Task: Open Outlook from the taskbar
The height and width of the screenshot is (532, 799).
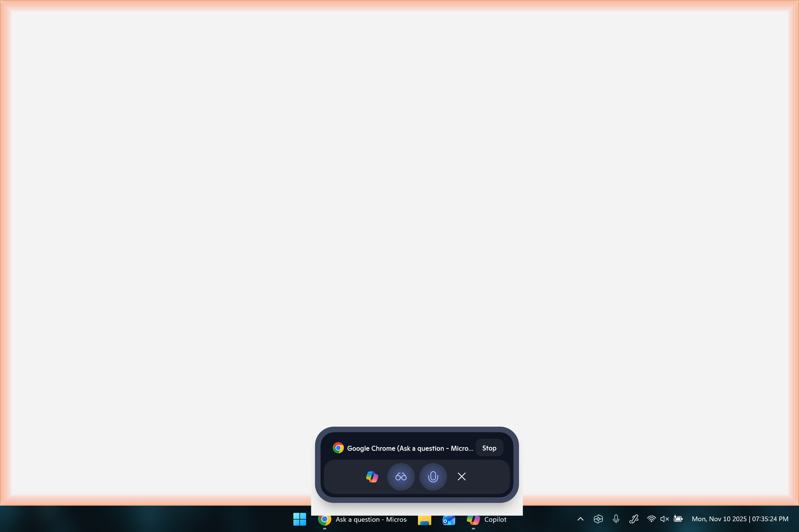Action: (448, 520)
